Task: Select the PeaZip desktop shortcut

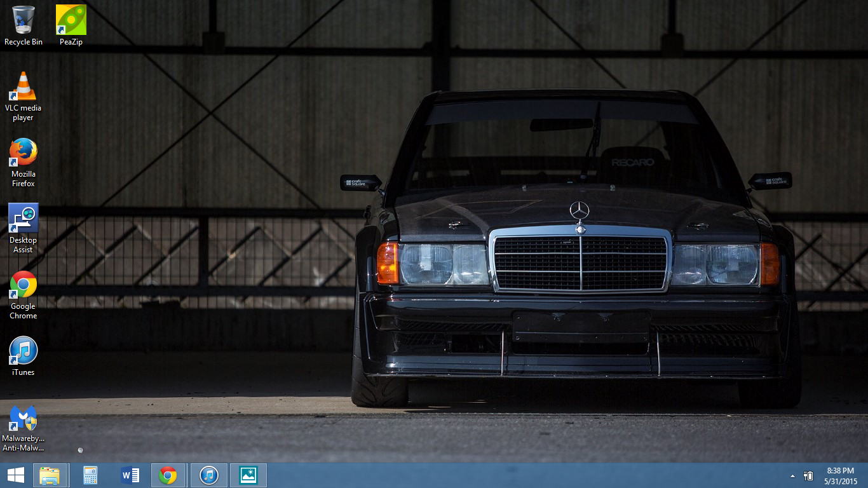Action: [71, 25]
